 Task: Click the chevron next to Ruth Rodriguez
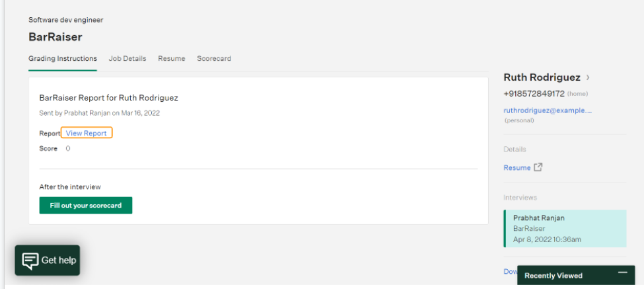pos(588,77)
